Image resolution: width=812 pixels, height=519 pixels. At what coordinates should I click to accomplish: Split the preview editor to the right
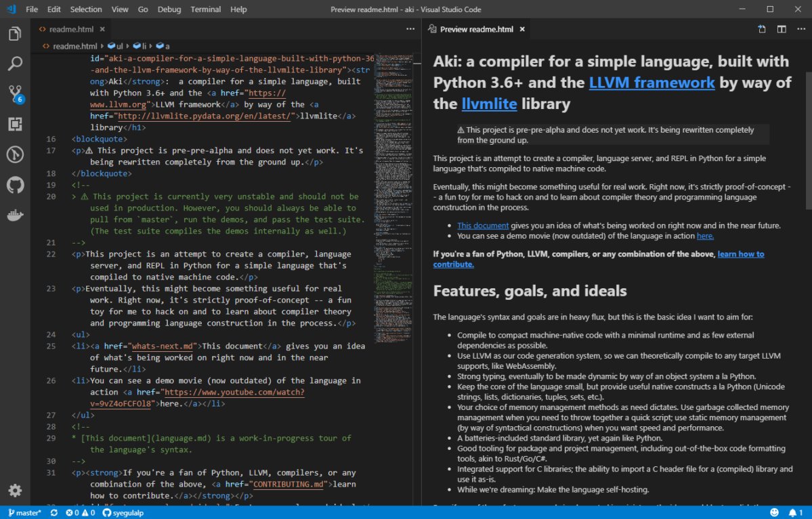coord(782,29)
